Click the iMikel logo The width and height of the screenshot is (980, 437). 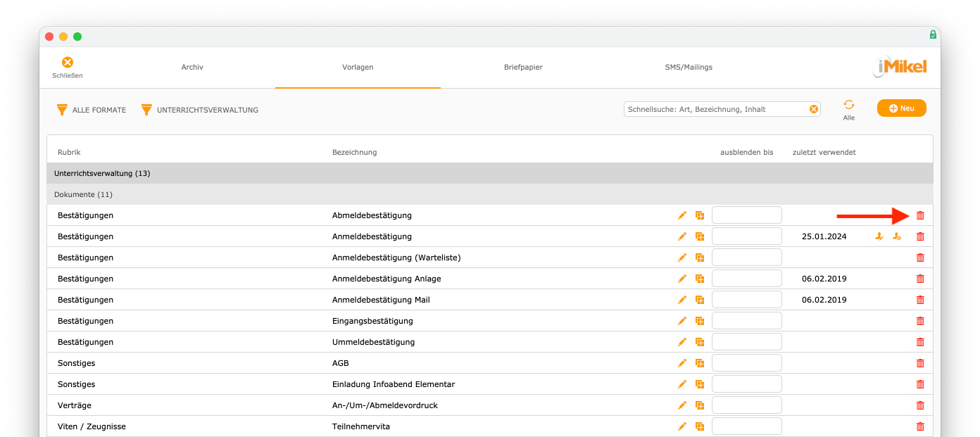[x=900, y=67]
